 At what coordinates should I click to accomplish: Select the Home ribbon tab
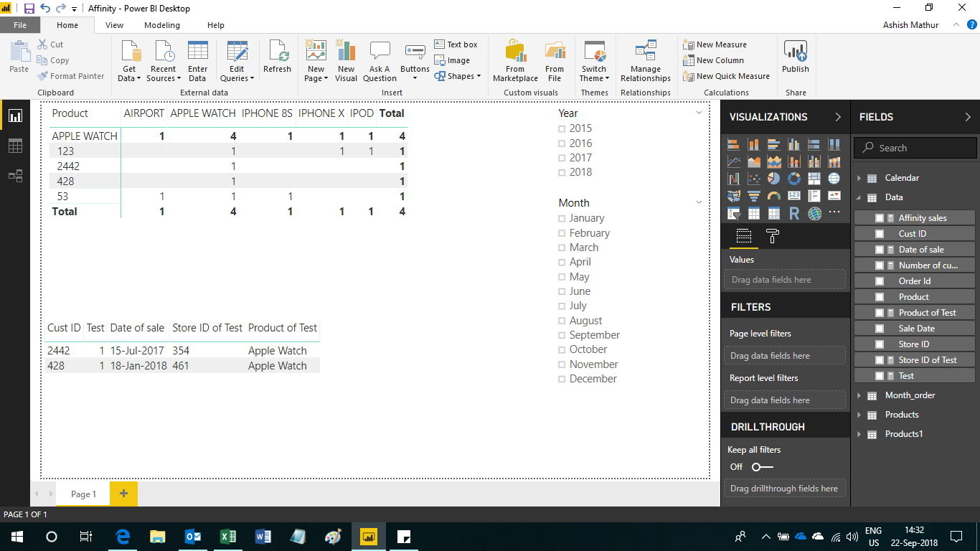pyautogui.click(x=67, y=25)
